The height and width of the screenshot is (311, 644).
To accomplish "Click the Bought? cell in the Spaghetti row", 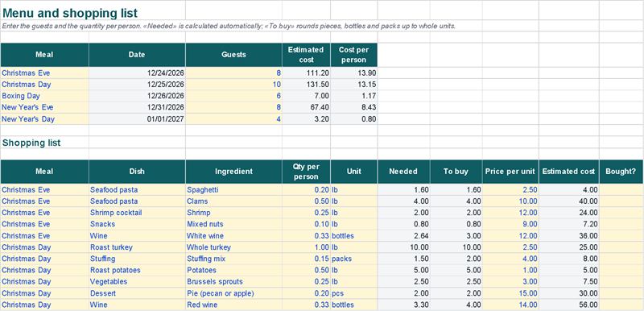I will [x=621, y=190].
